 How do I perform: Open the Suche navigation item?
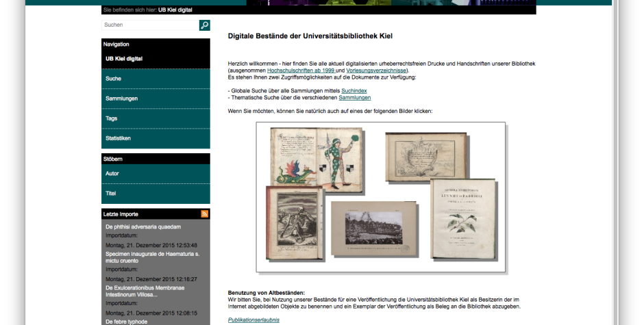156,79
